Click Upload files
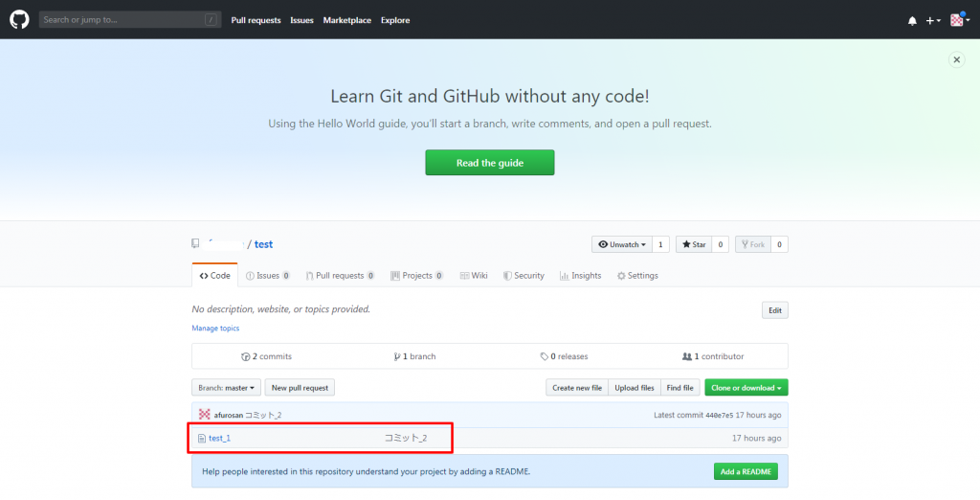Image resolution: width=980 pixels, height=500 pixels. tap(635, 388)
